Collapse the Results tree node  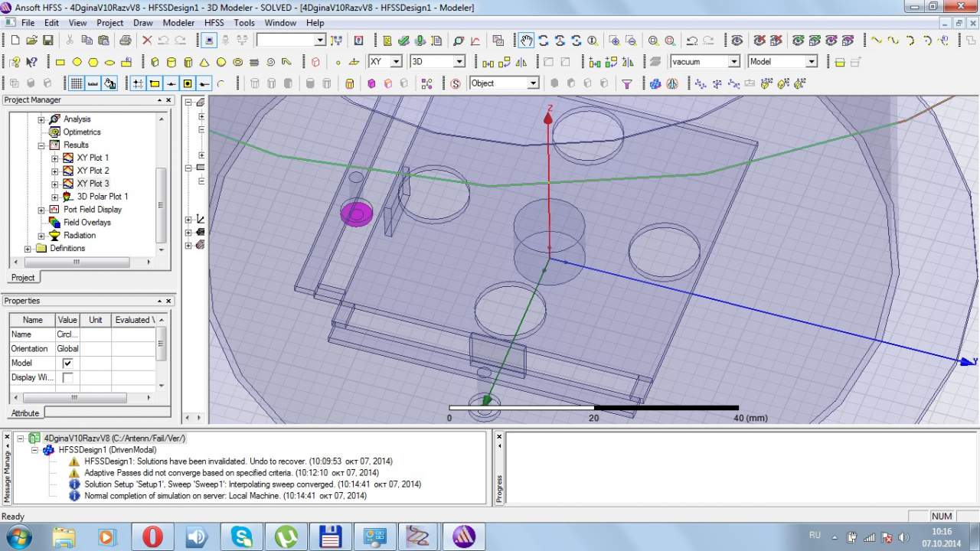pos(41,145)
